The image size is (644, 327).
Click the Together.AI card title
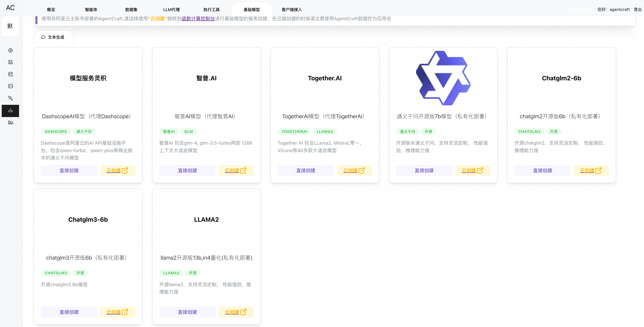tap(325, 78)
